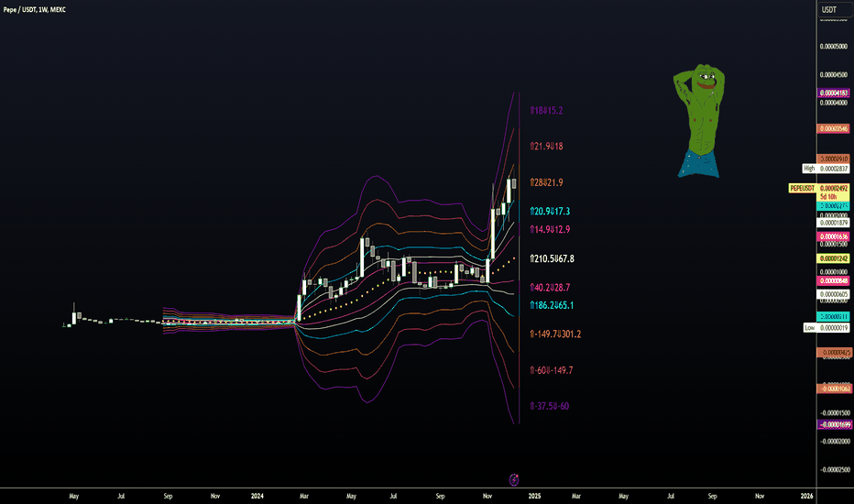Click the Pepe / USDT, 1W, MEXC title

click(34, 9)
